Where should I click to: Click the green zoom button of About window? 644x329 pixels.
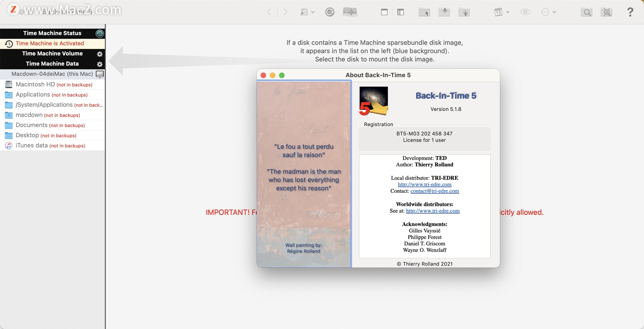coord(282,75)
